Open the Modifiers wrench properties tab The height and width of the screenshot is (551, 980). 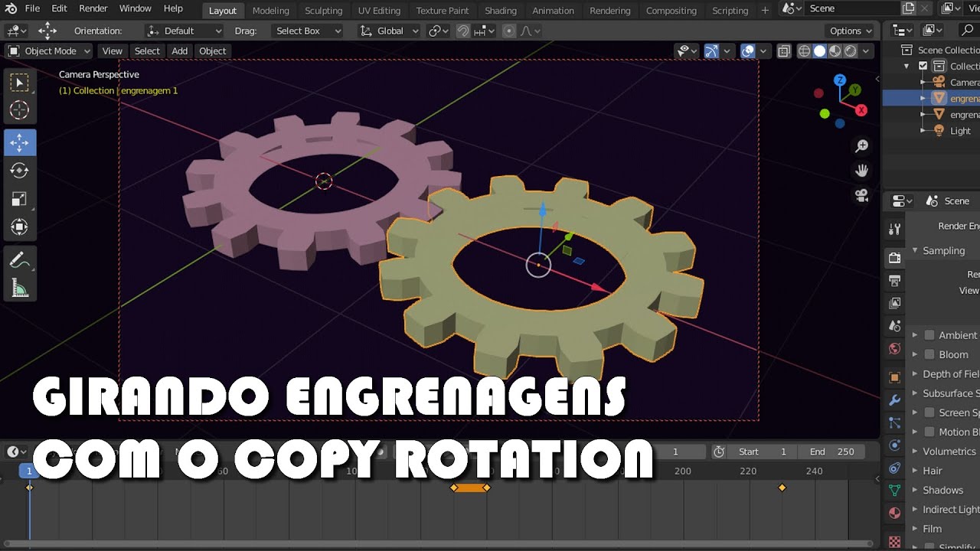(x=894, y=400)
